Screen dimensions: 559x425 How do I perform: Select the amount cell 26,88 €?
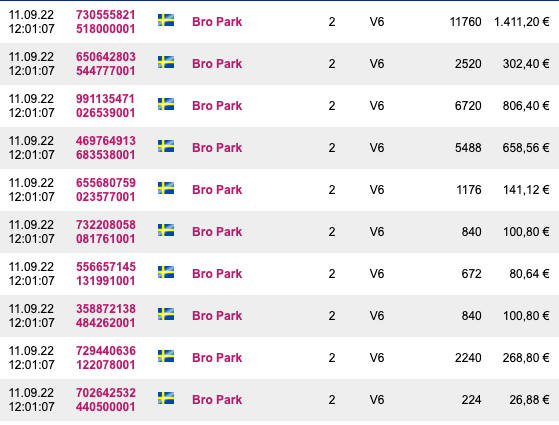pyautogui.click(x=529, y=400)
